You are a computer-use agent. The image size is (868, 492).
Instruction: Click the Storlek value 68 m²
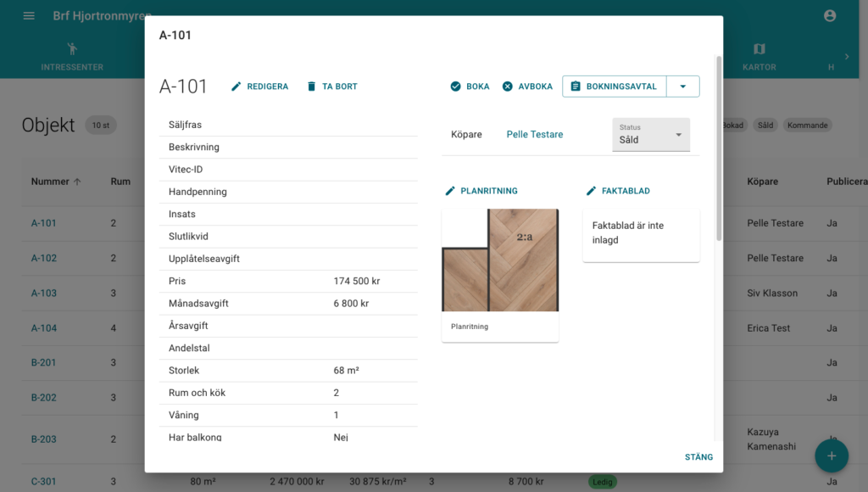click(x=346, y=371)
